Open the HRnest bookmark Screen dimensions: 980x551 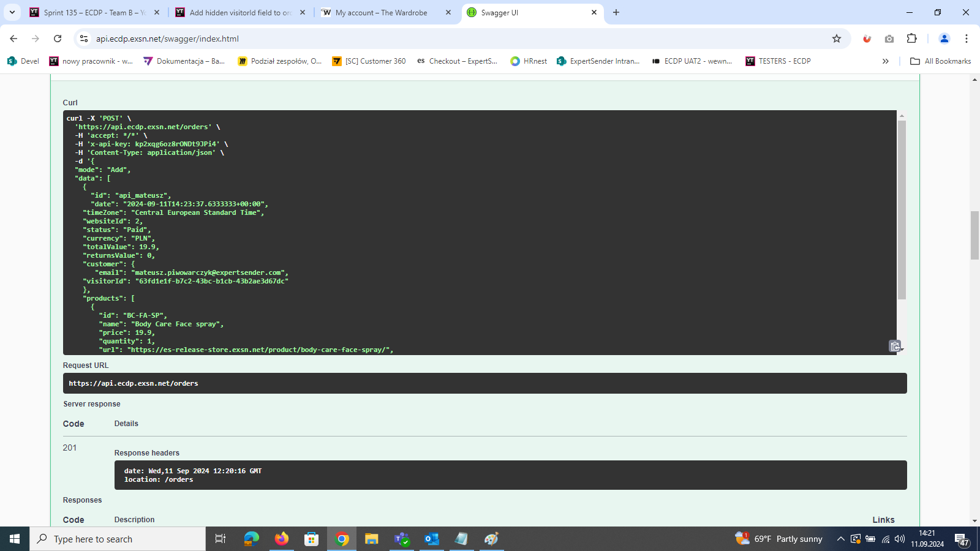pyautogui.click(x=529, y=61)
